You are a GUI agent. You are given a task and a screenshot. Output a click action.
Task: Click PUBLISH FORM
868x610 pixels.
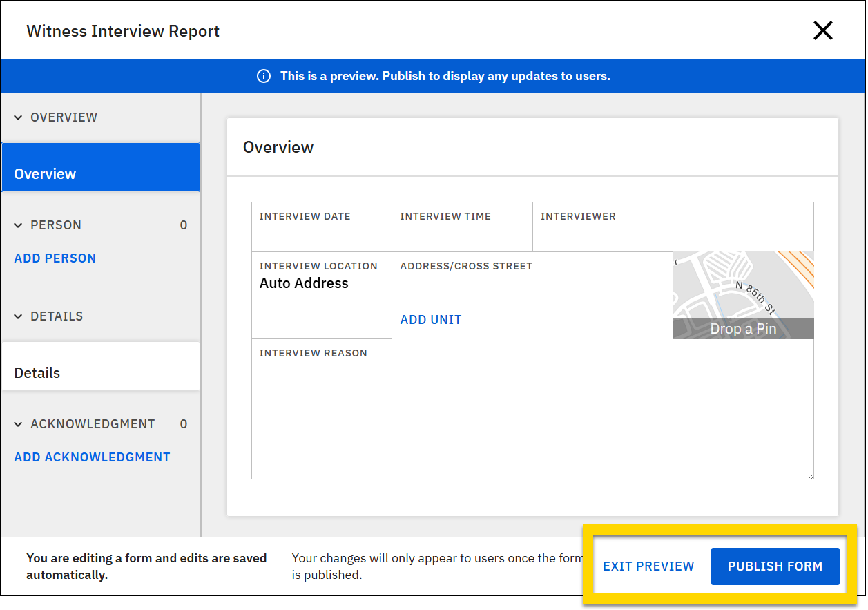pos(775,566)
